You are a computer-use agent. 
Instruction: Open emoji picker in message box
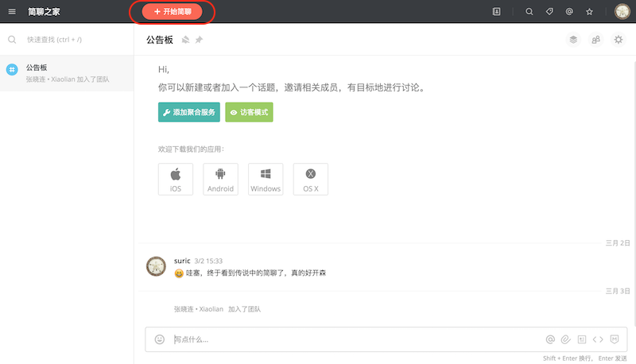(160, 339)
